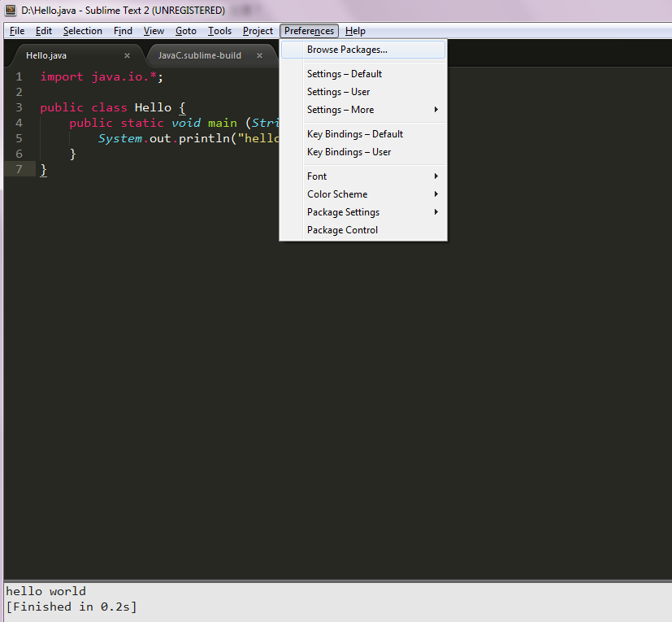
Task: Click line number 1 in gutter
Action: [x=19, y=76]
